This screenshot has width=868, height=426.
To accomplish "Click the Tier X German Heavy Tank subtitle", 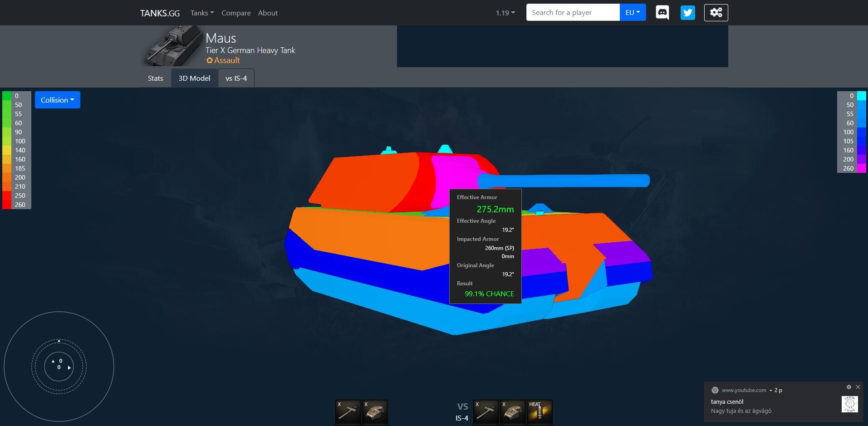I will click(250, 50).
